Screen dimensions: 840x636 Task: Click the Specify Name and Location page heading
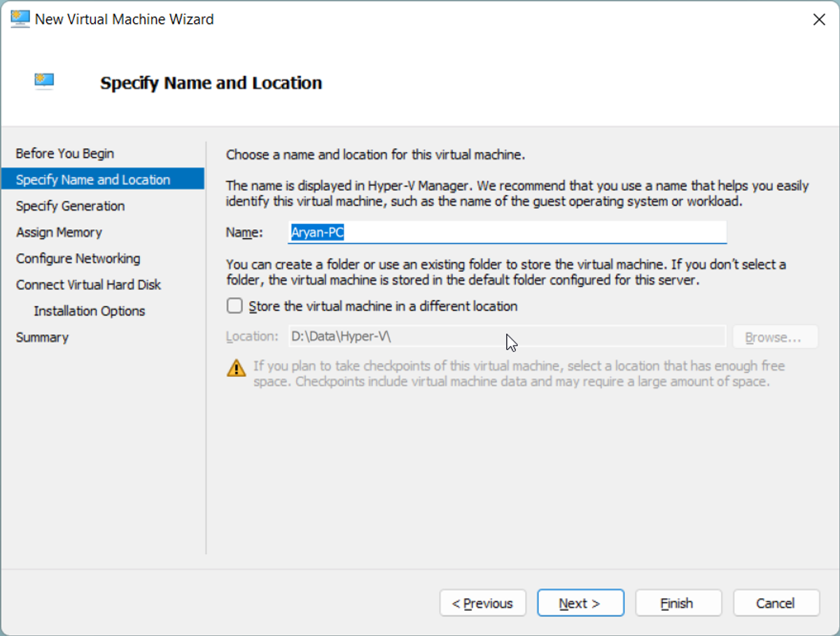pos(211,83)
